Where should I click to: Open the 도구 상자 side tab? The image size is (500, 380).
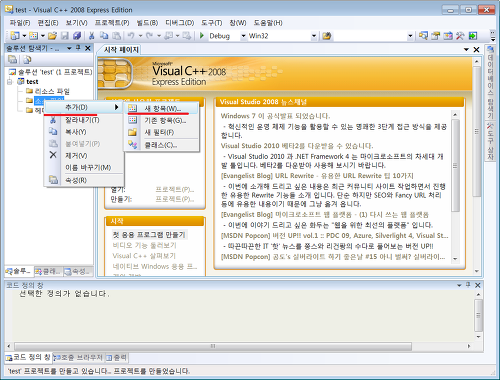(x=490, y=141)
